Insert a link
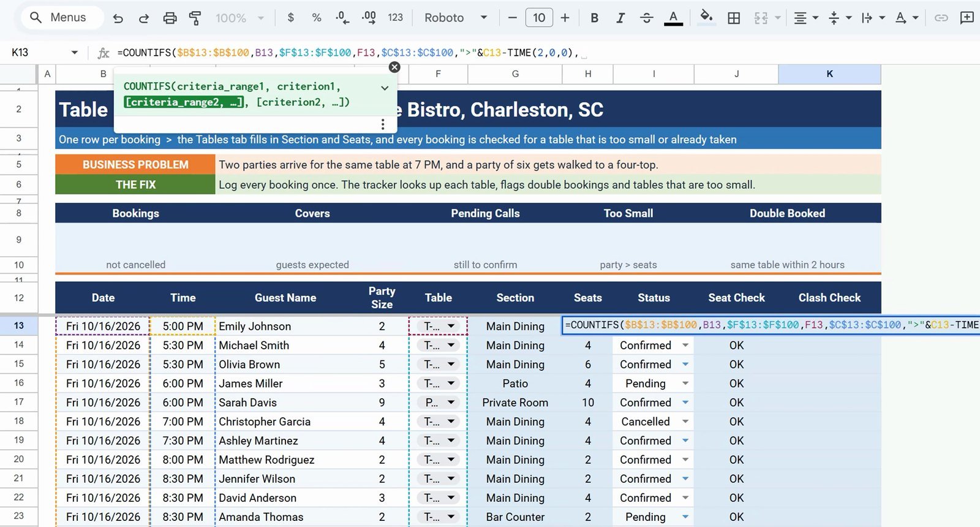 coord(941,18)
